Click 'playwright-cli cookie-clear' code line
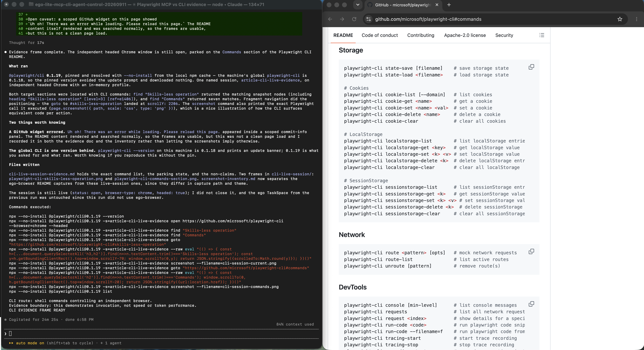Viewport: 644px width, 350px height. tap(381, 121)
